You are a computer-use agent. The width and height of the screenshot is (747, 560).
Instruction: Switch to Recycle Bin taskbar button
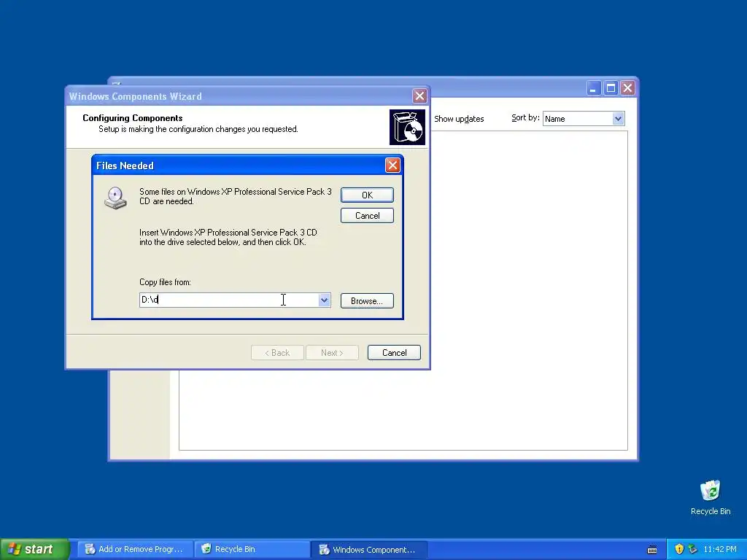tap(252, 549)
